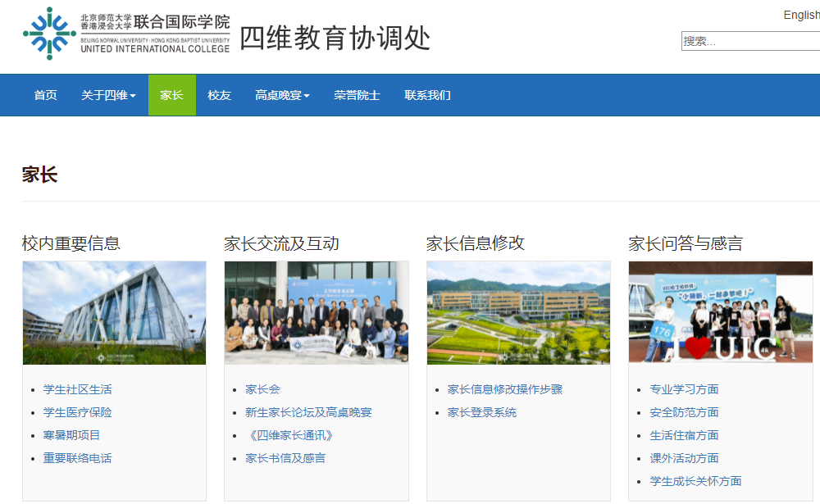The image size is (820, 504).
Task: Go to the 首页 home menu item
Action: click(x=46, y=95)
